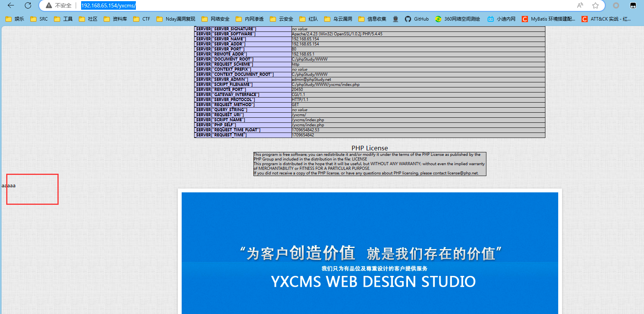Open the 小迪内网 bookmark
The image size is (644, 314).
[x=502, y=19]
